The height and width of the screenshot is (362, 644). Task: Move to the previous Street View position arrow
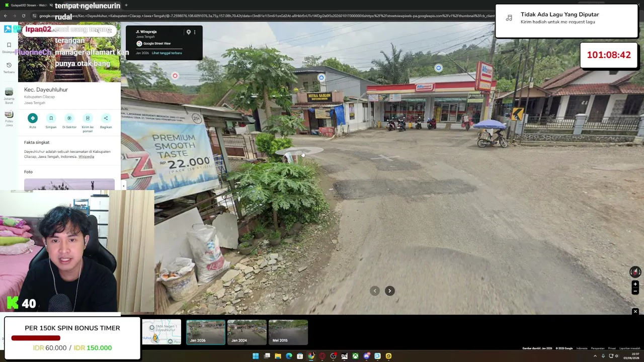coord(374,291)
